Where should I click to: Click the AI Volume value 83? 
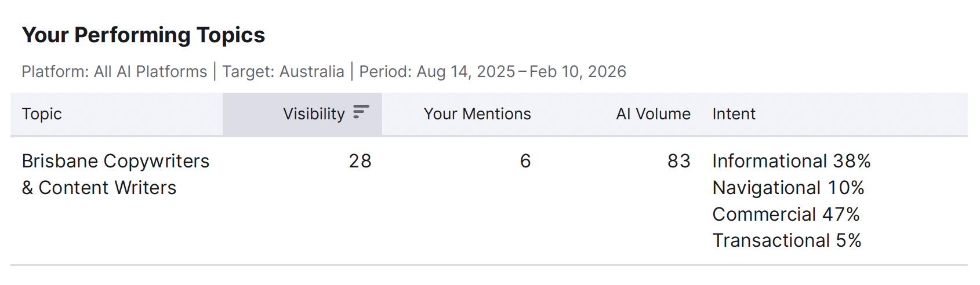point(678,161)
